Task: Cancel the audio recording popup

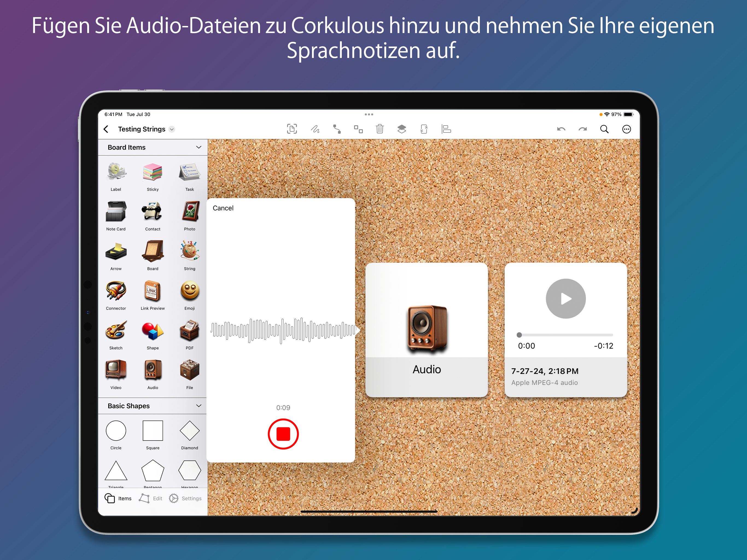Action: coord(223,208)
